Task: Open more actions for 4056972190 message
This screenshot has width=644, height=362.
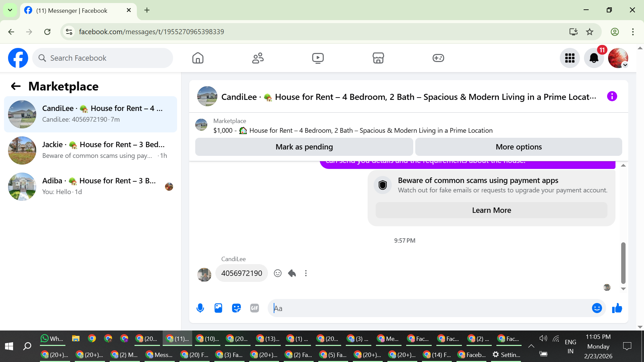Action: 306,273
